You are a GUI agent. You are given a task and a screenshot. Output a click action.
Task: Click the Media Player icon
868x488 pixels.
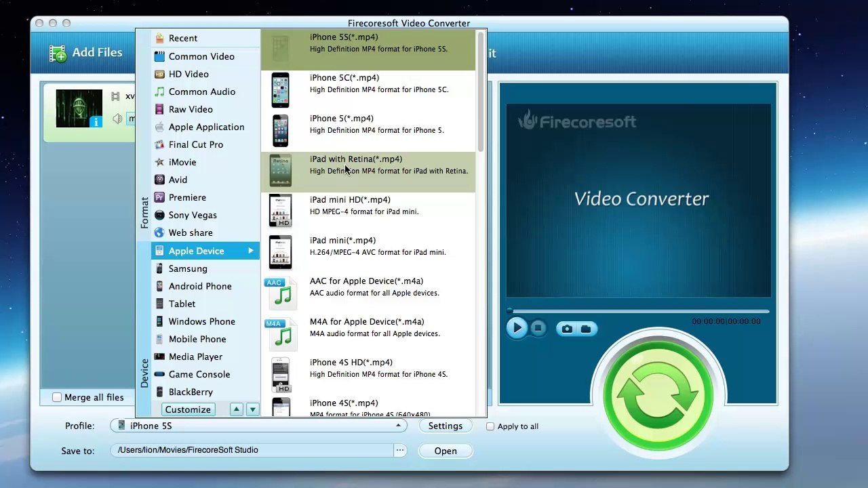(159, 357)
